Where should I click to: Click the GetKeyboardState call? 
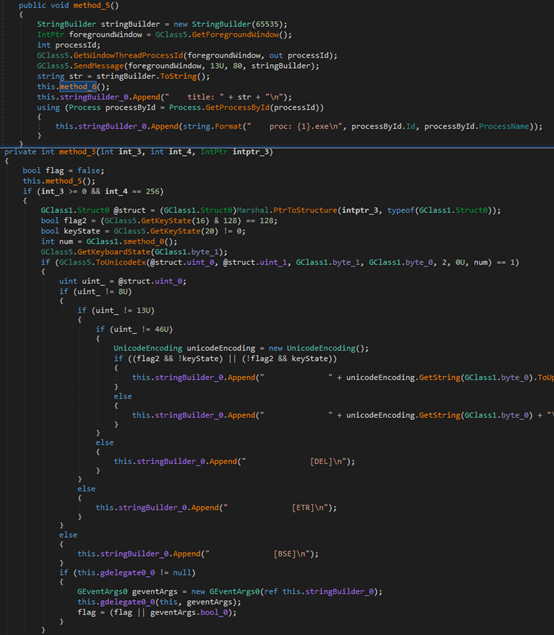pyautogui.click(x=113, y=252)
